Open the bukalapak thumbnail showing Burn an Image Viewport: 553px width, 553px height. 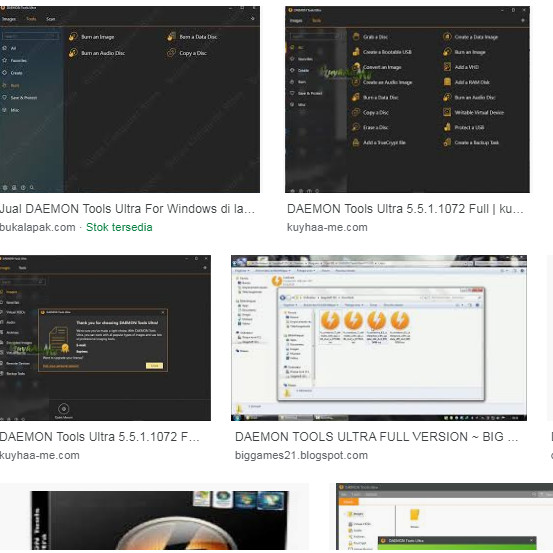[130, 99]
